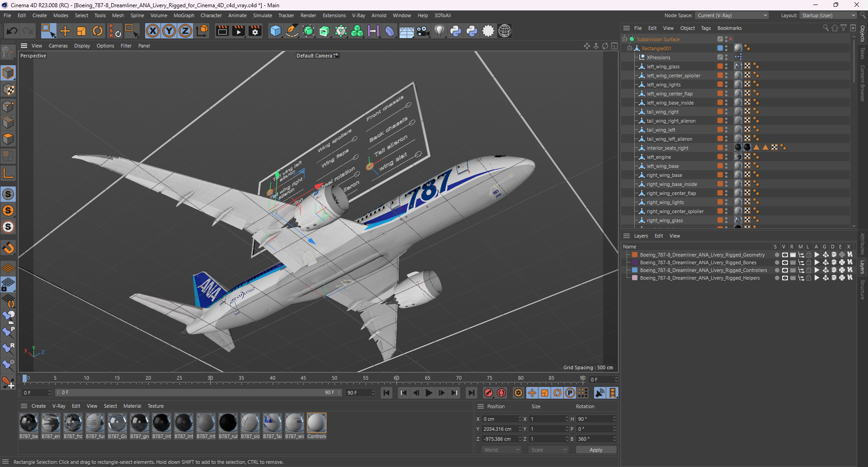The width and height of the screenshot is (868, 467).
Task: Open the Layout Startup dropdown
Action: tap(828, 15)
